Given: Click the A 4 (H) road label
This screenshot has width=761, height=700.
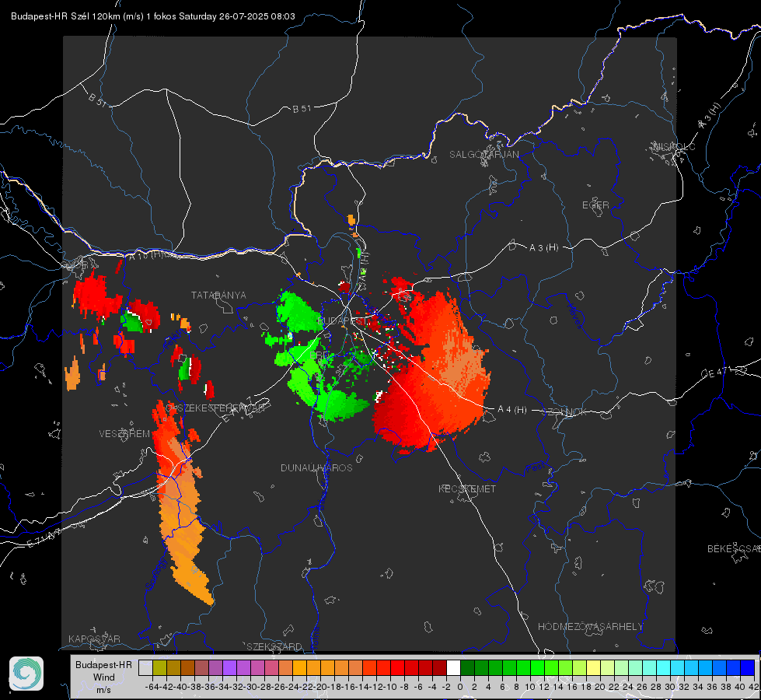Looking at the screenshot, I should coord(512,410).
